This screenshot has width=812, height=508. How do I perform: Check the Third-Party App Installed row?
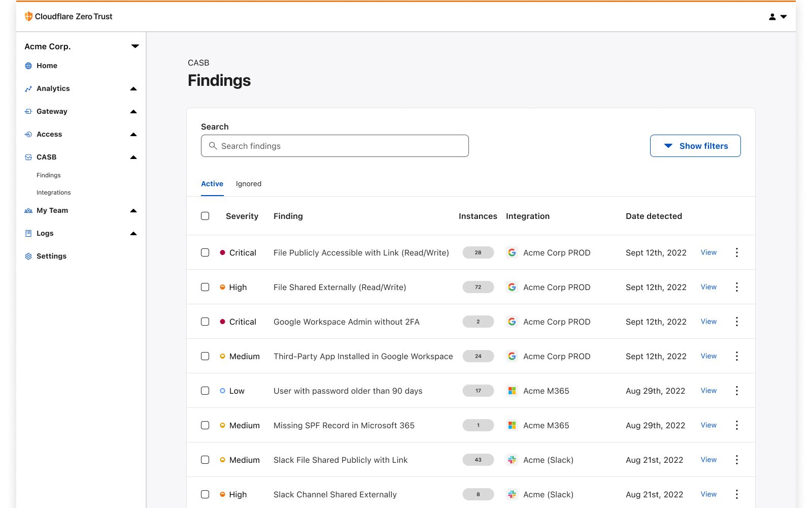(205, 356)
